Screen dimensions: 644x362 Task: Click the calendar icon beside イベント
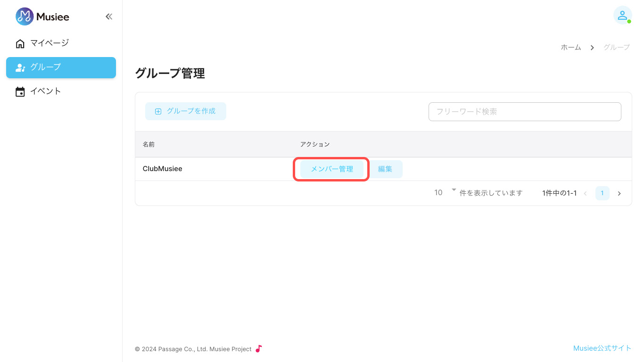pyautogui.click(x=20, y=91)
